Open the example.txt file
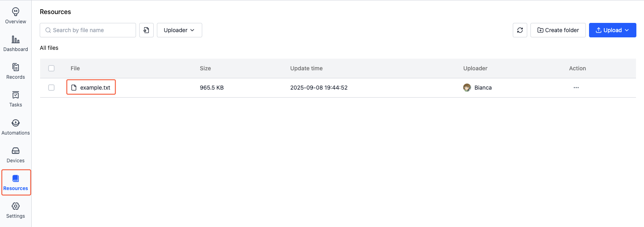 point(95,88)
